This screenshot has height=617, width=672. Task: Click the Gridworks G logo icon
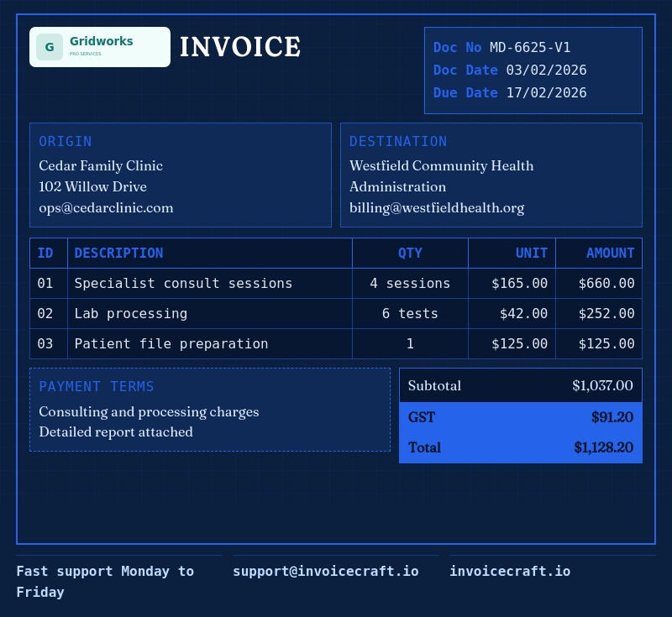pyautogui.click(x=50, y=47)
